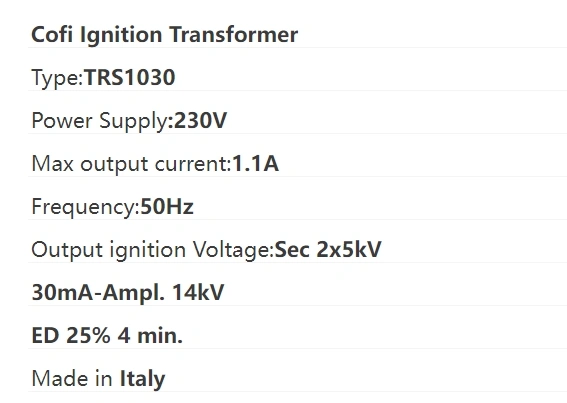Select the 50Hz frequency value

167,207
